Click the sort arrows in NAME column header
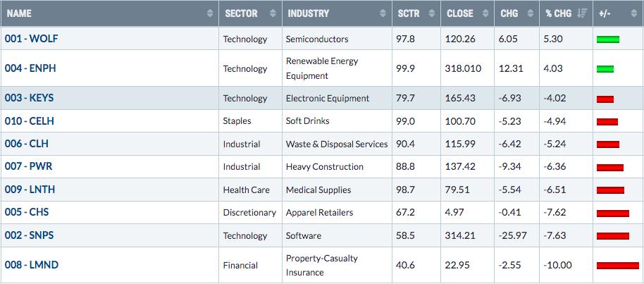644x284 pixels. [x=210, y=13]
